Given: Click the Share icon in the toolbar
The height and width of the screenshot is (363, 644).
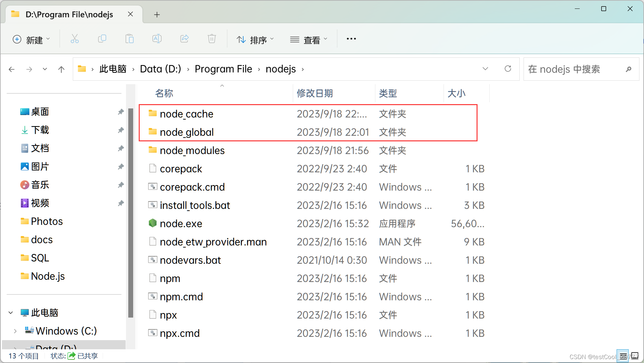Looking at the screenshot, I should tap(184, 39).
